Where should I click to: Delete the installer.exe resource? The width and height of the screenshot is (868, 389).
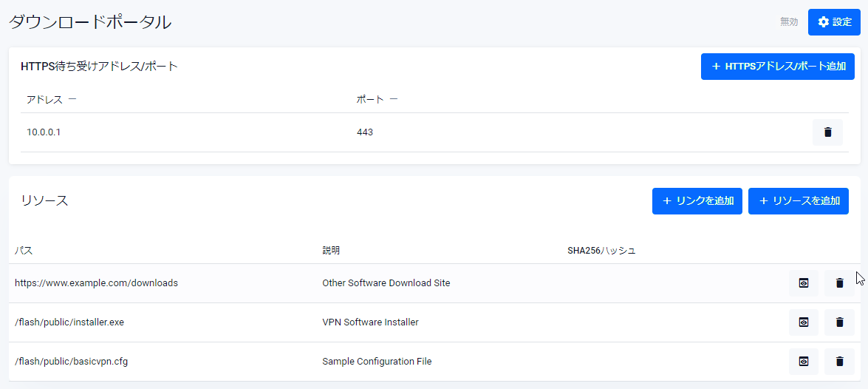coord(839,322)
